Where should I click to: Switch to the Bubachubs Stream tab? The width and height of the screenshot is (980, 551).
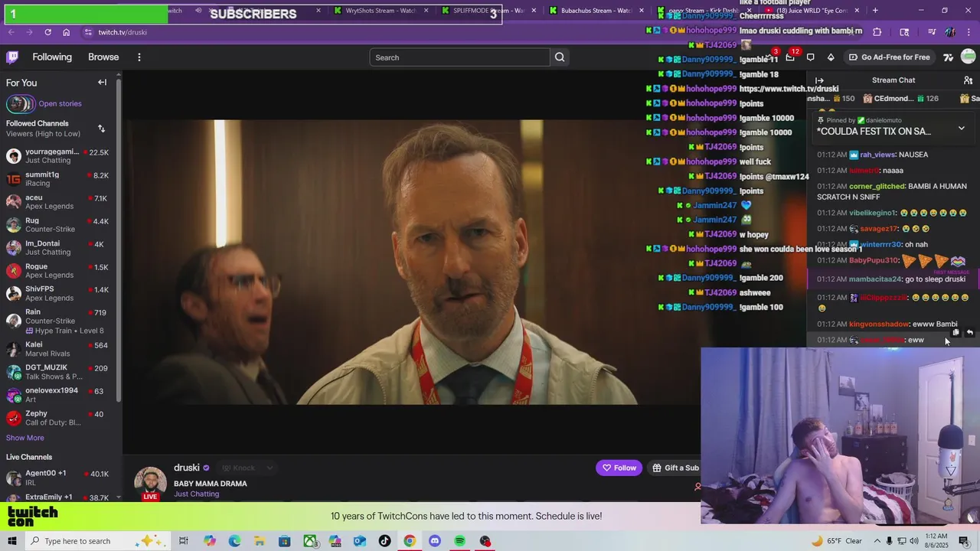[x=596, y=11]
